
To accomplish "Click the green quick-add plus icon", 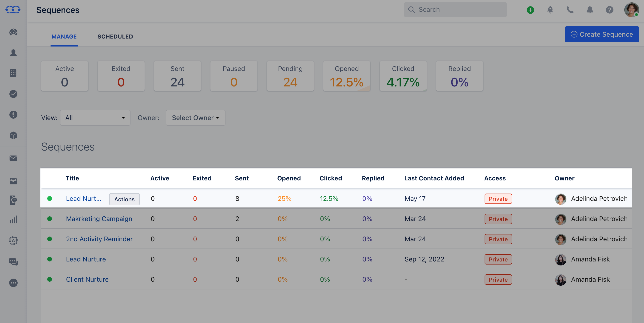I will pos(530,10).
